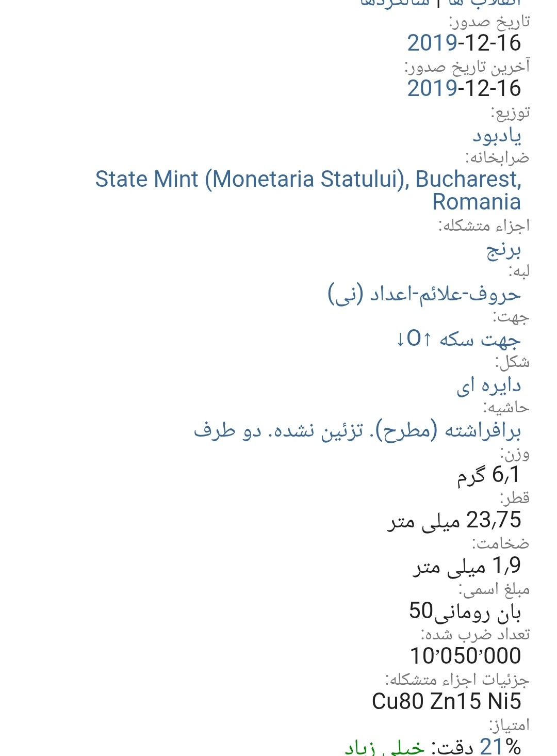The height and width of the screenshot is (756, 557).
Task: Click the 10'050'000 mintage number
Action: [x=465, y=656]
